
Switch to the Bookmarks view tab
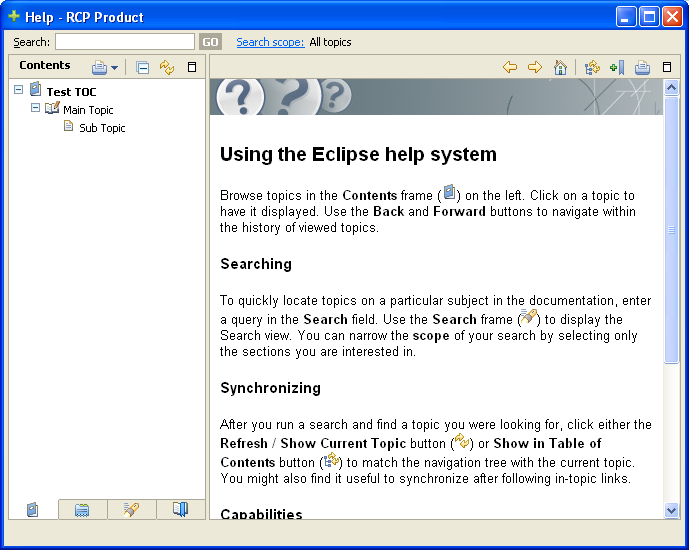coord(181,510)
